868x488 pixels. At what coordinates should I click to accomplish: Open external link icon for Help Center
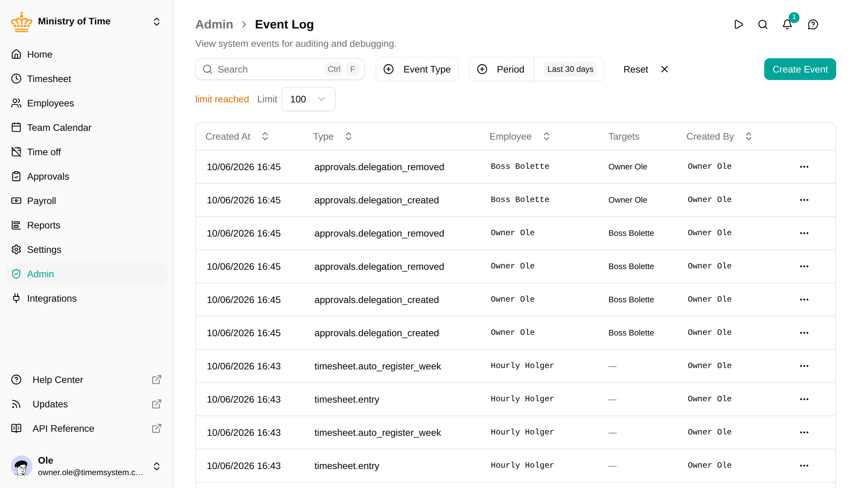(x=156, y=380)
